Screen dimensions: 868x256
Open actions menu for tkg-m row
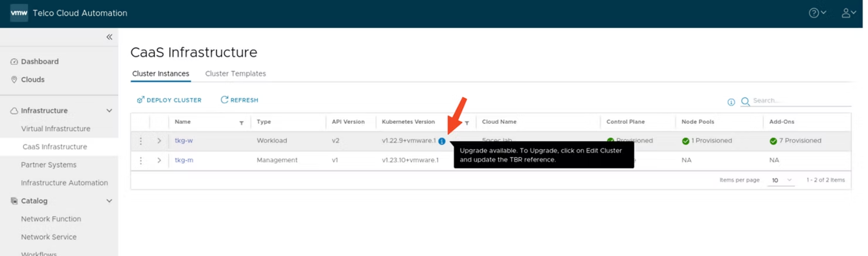(141, 160)
